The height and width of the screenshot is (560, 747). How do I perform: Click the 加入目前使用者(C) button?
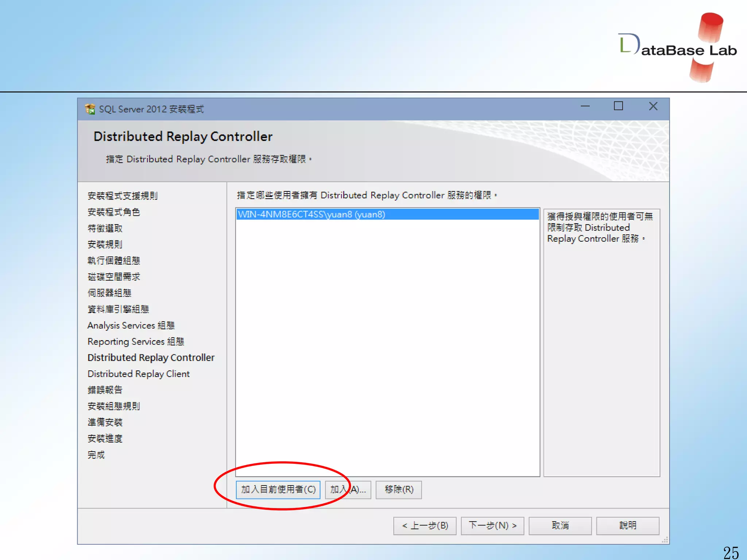[278, 490]
